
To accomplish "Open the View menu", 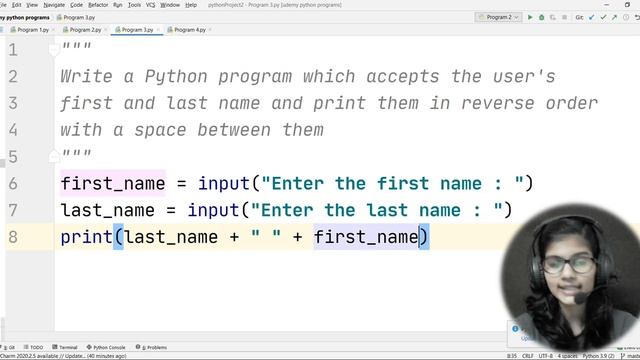I will tap(32, 5).
